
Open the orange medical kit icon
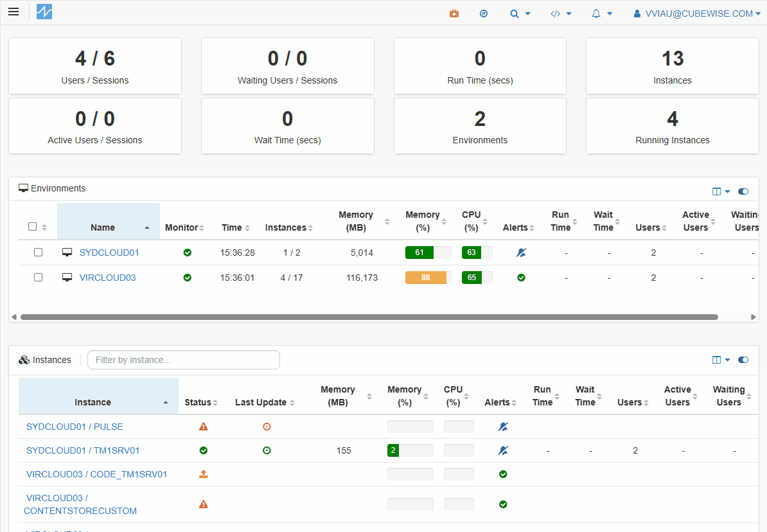[x=454, y=13]
